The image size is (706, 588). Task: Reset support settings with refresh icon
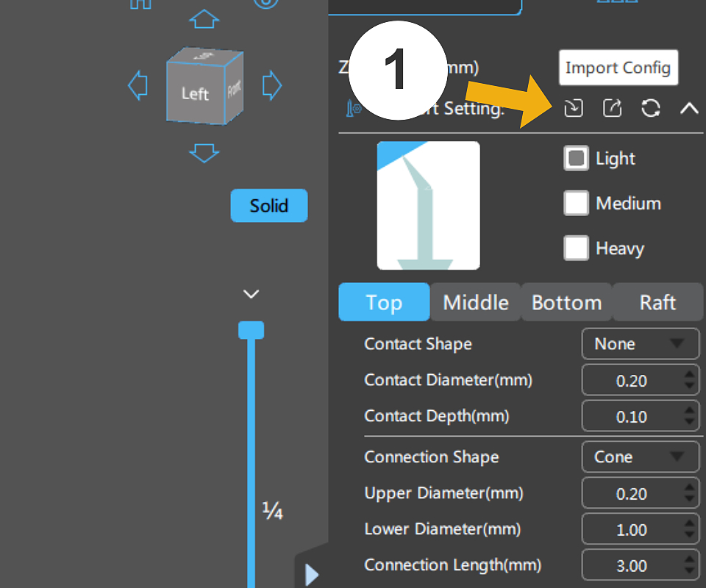point(650,109)
